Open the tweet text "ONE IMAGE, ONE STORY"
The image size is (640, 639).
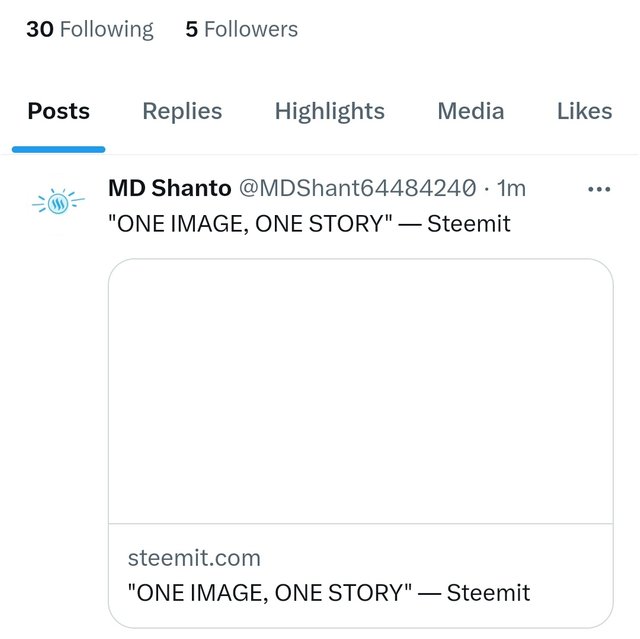[x=250, y=223]
